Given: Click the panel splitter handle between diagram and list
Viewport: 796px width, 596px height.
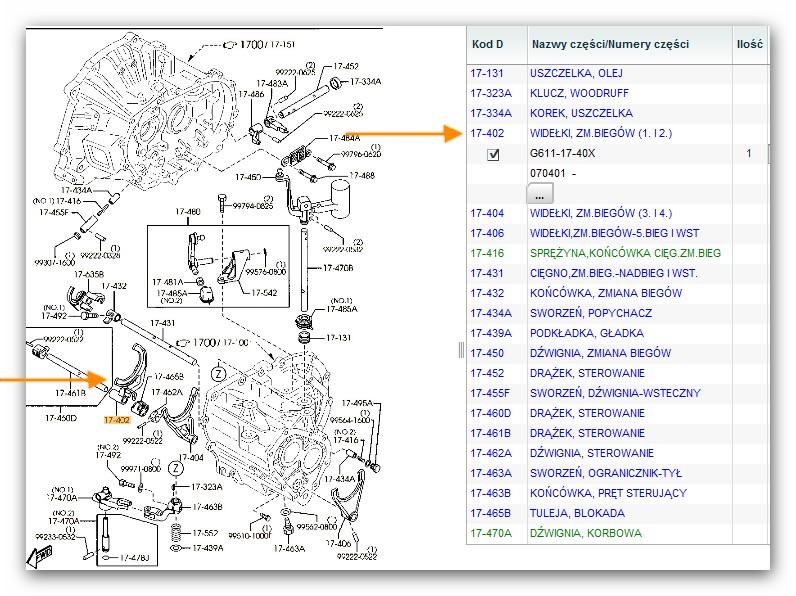Looking at the screenshot, I should (461, 349).
